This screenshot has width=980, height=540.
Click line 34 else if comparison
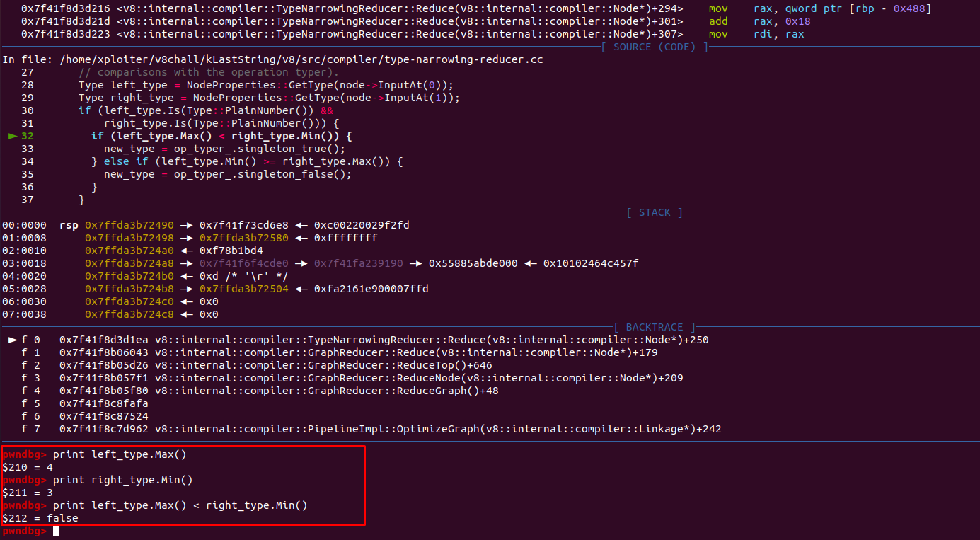click(x=247, y=161)
